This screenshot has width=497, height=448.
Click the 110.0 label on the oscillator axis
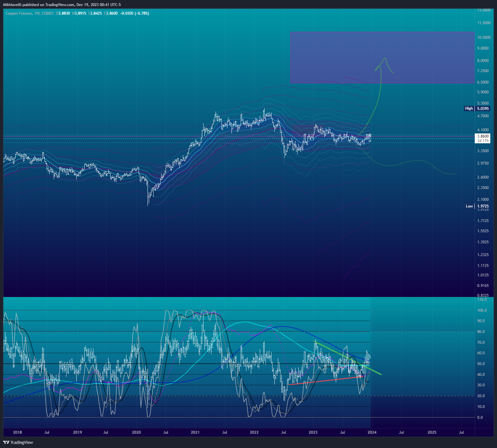tap(482, 300)
